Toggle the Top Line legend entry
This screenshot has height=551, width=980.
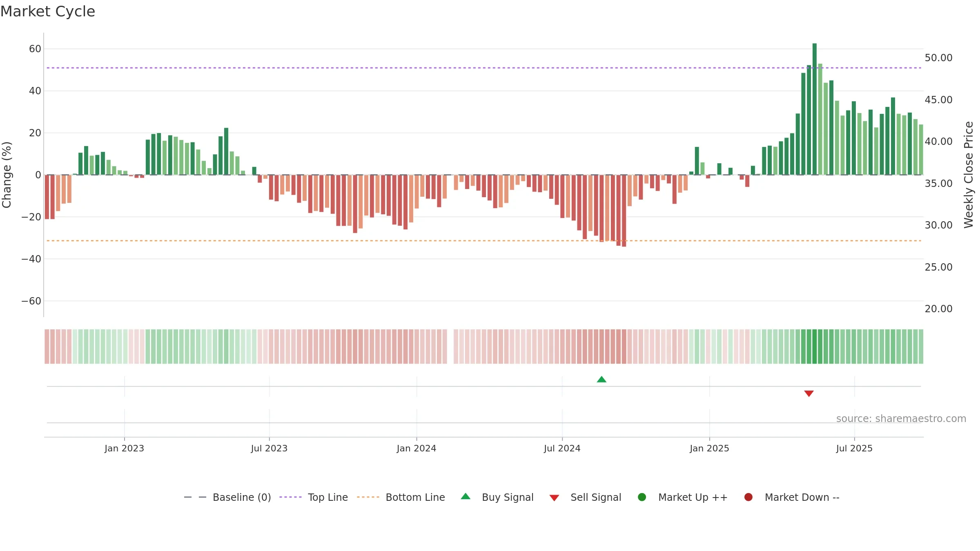click(314, 497)
